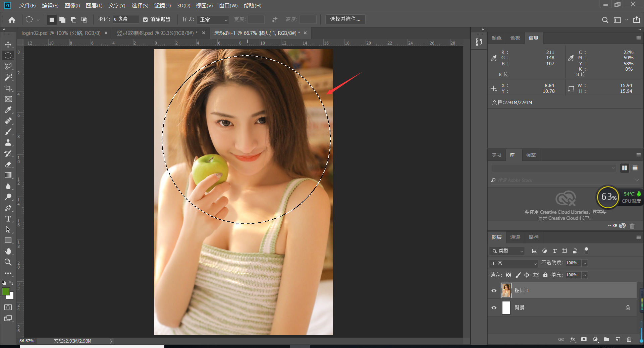The image size is (644, 348).
Task: Open the 选择(S) menu
Action: click(x=140, y=6)
